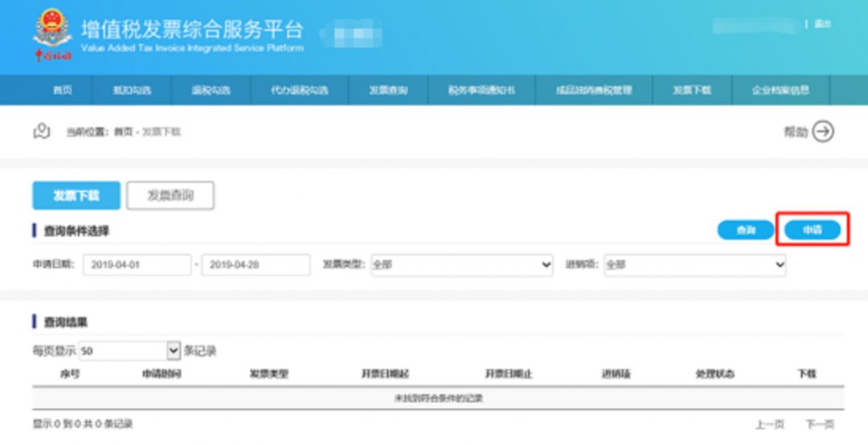The image size is (868, 445).
Task: Open the 首页 navigation menu item
Action: 63,90
